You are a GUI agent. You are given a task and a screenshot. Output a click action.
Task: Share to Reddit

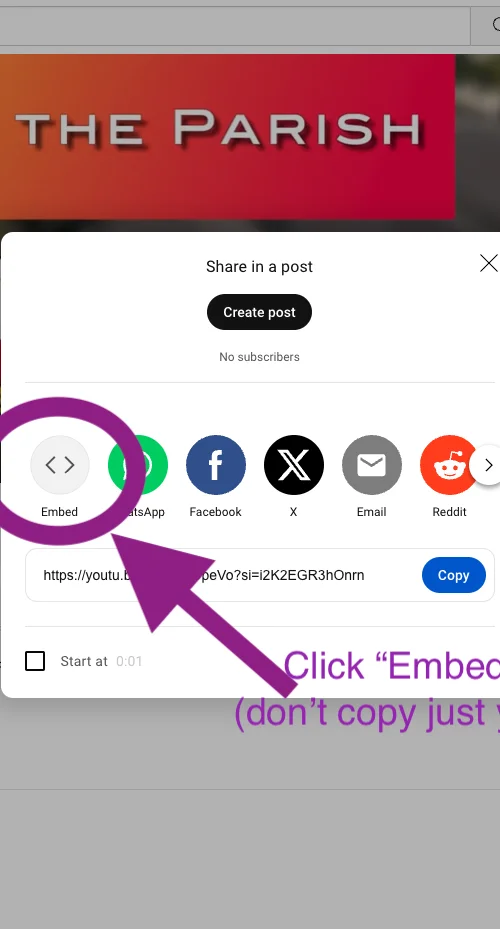pyautogui.click(x=449, y=465)
